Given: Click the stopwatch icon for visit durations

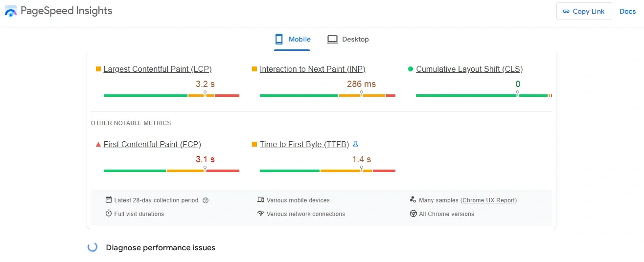Looking at the screenshot, I should tap(109, 214).
